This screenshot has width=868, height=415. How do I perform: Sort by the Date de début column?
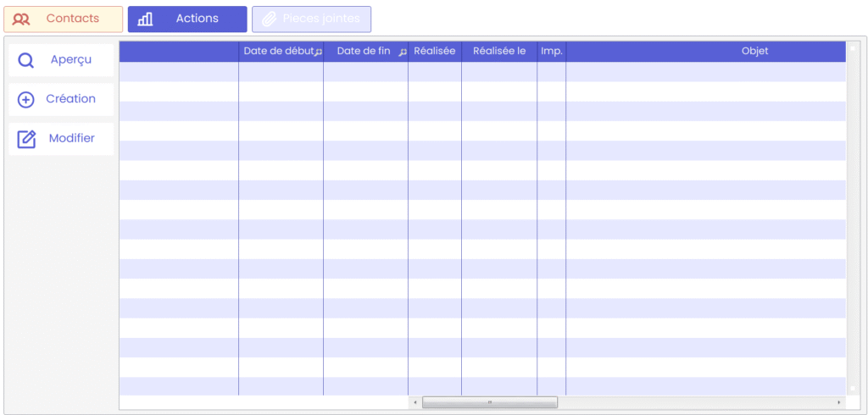point(277,51)
